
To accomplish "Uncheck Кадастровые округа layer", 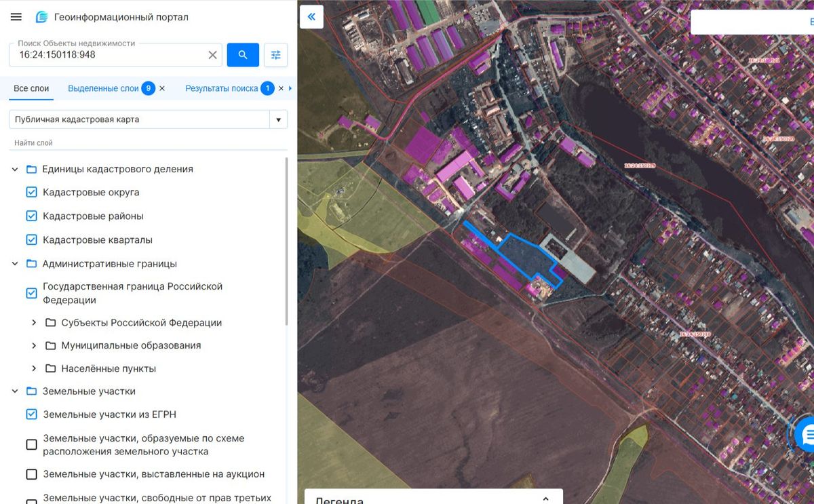I will 31,192.
